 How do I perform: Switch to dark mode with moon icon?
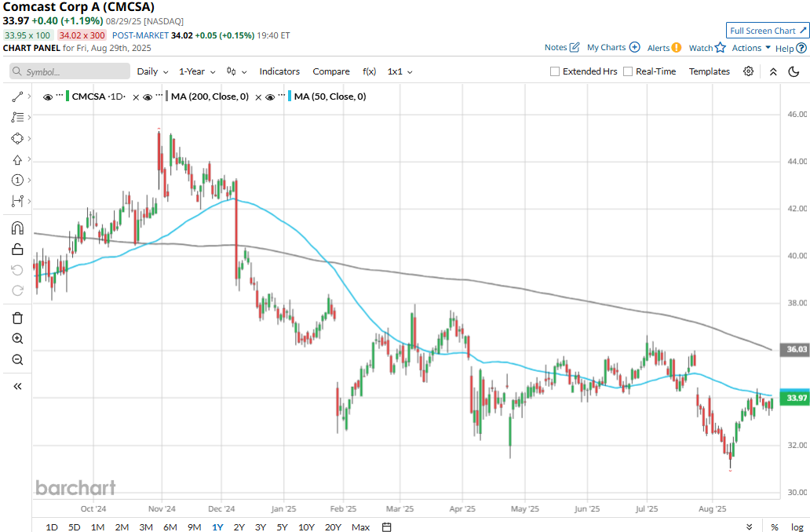click(794, 71)
